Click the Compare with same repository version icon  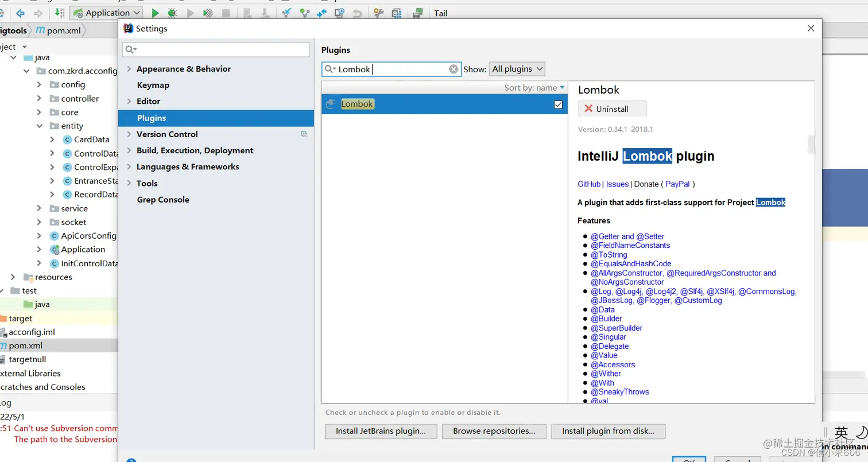[321, 13]
